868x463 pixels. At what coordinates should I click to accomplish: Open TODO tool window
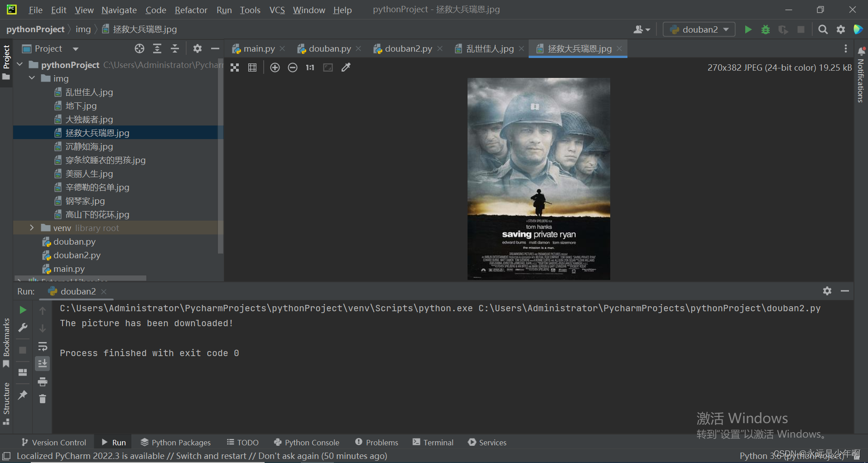click(x=243, y=442)
